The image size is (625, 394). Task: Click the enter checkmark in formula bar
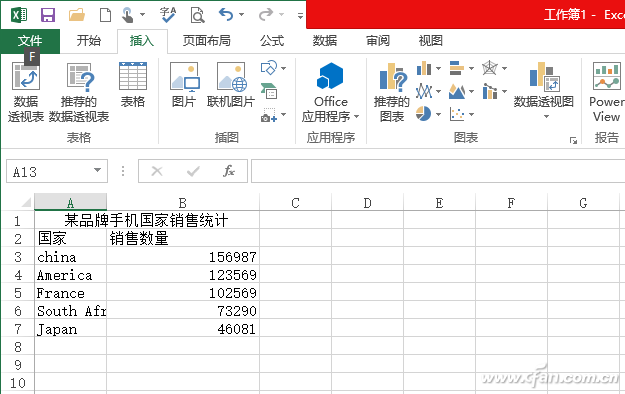193,171
